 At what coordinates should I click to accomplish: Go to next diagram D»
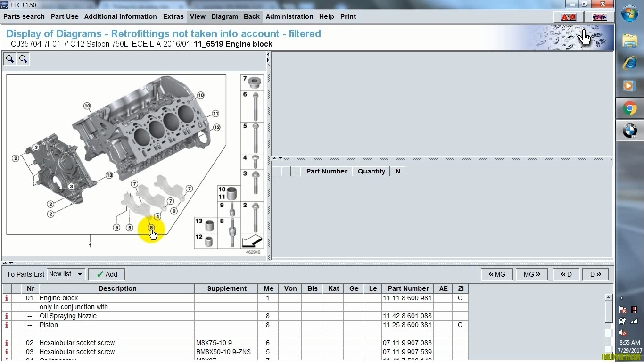click(595, 274)
